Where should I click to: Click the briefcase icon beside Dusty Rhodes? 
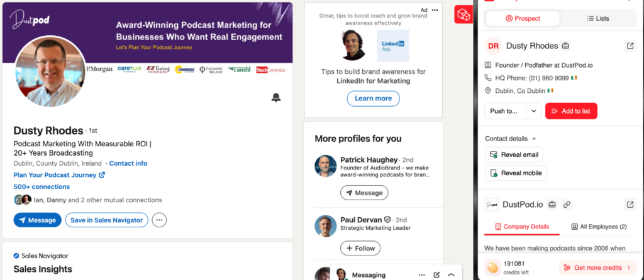click(x=565, y=45)
